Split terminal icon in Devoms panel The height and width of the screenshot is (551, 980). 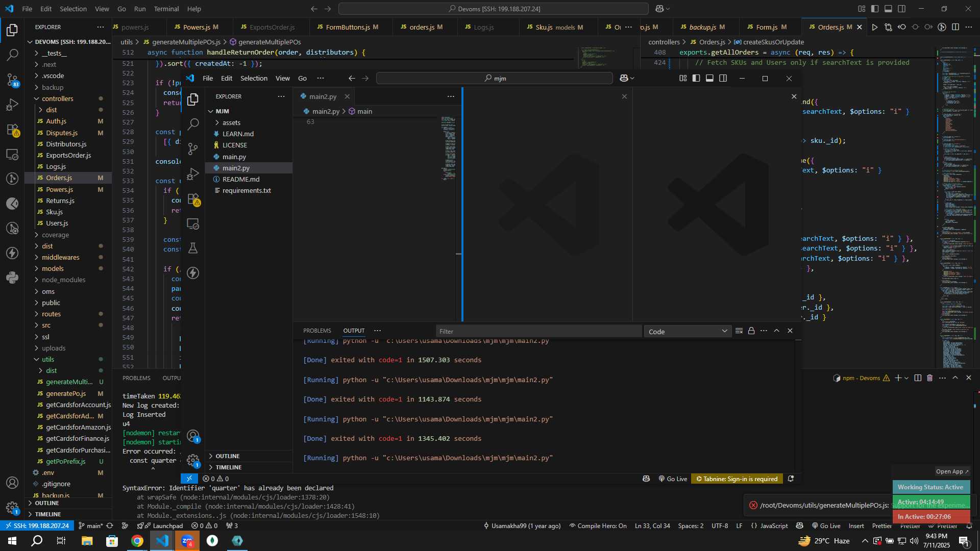click(918, 378)
